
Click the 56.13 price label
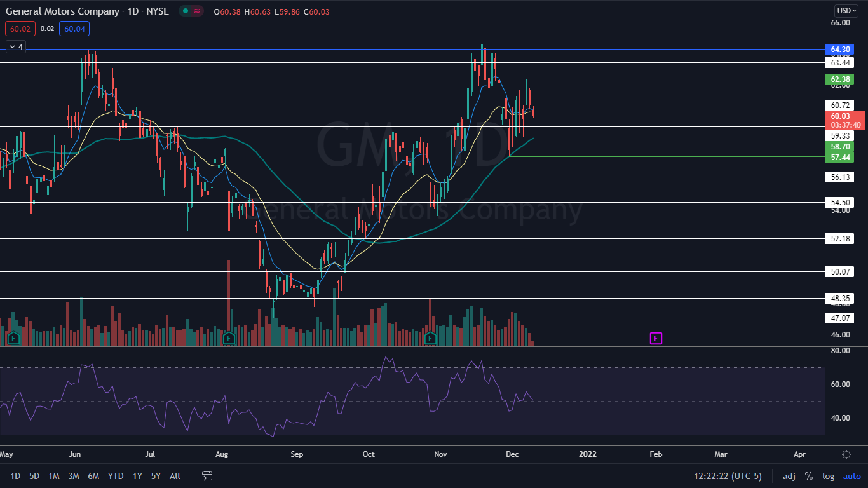tap(841, 177)
